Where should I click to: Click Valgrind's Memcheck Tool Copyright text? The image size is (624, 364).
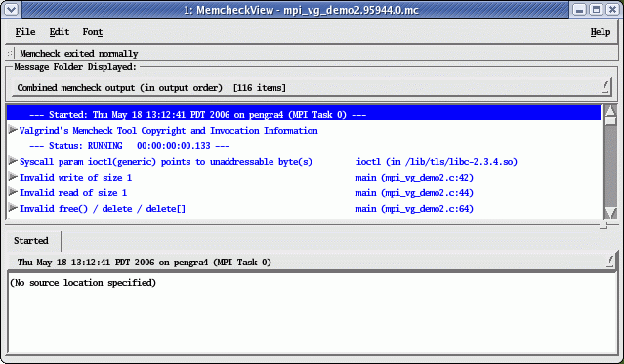tap(169, 131)
